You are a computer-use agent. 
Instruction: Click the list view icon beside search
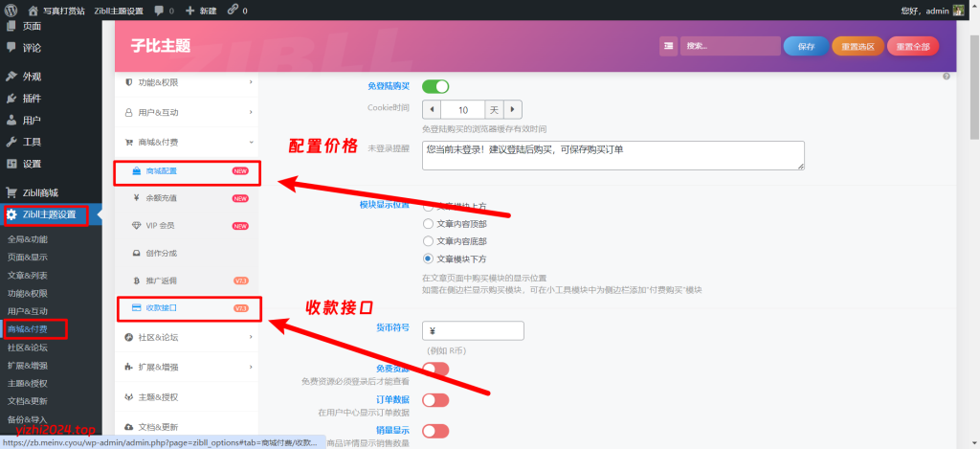(668, 46)
